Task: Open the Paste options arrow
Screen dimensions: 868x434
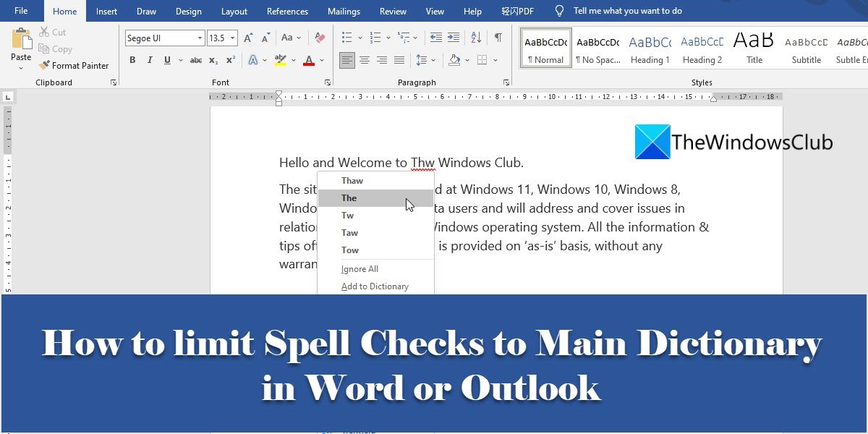Action: [x=21, y=67]
